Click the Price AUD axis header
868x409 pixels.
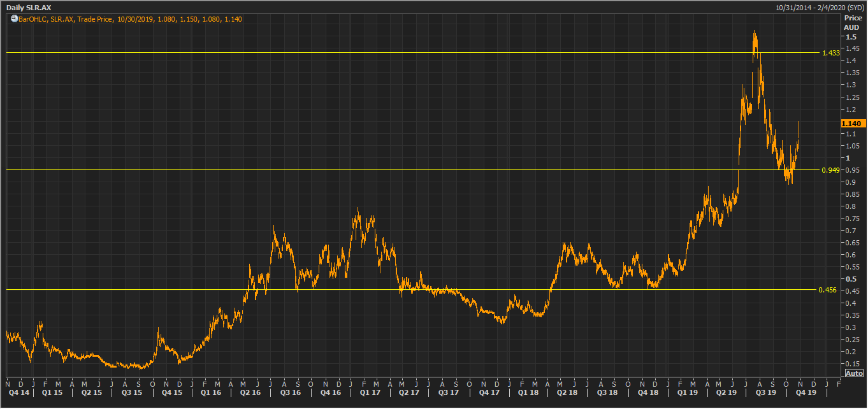851,23
